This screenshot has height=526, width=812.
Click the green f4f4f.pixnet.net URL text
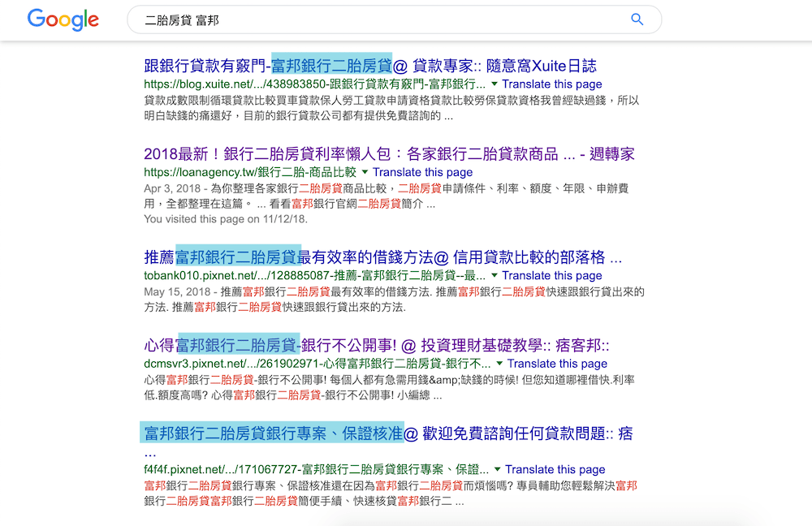point(317,469)
